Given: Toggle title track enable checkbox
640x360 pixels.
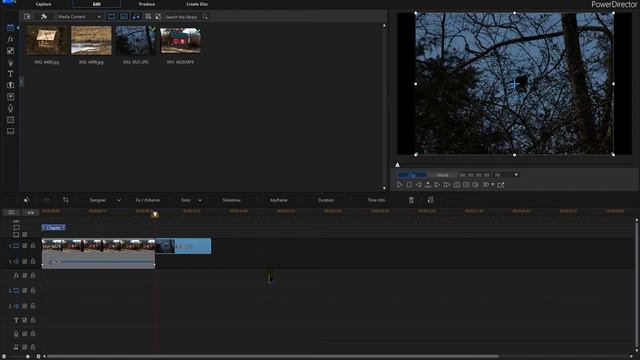Looking at the screenshot, I should 24,320.
